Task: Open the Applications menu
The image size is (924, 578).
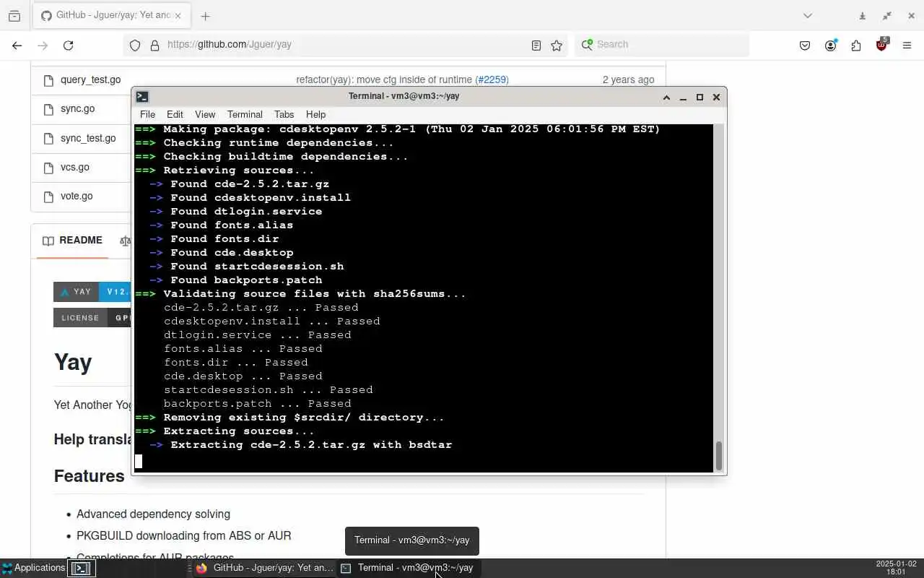Action: coord(33,568)
